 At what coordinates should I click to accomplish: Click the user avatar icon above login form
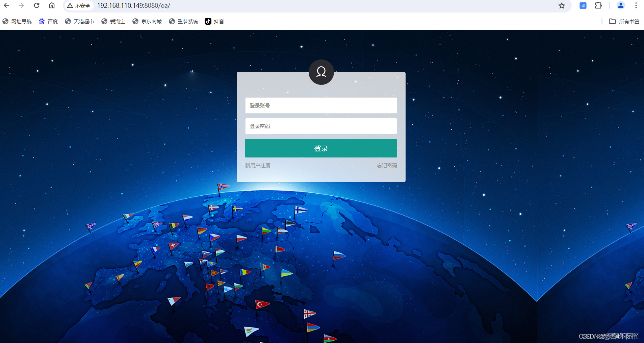[321, 72]
